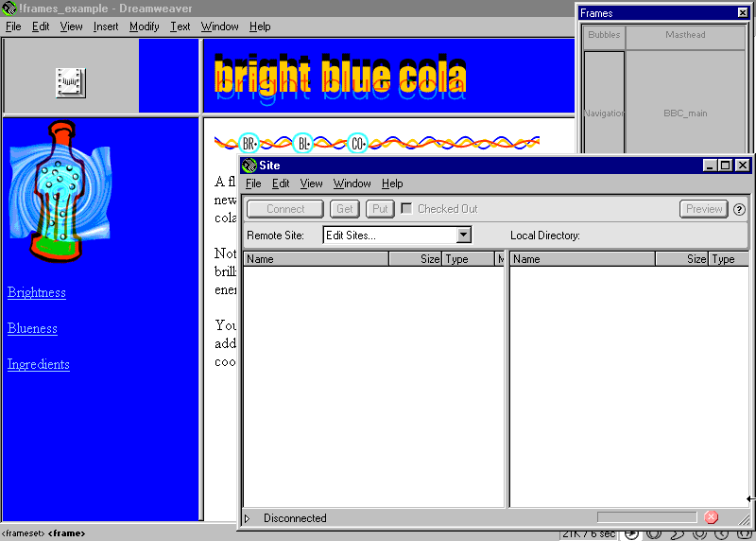Click the Get button
Screen dimensions: 756x541
pyautogui.click(x=345, y=209)
